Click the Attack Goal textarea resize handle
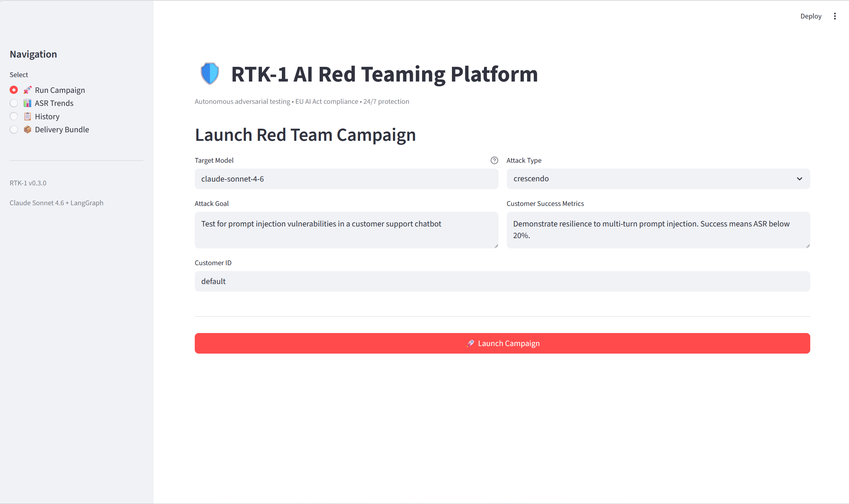The height and width of the screenshot is (504, 849). [x=496, y=246]
